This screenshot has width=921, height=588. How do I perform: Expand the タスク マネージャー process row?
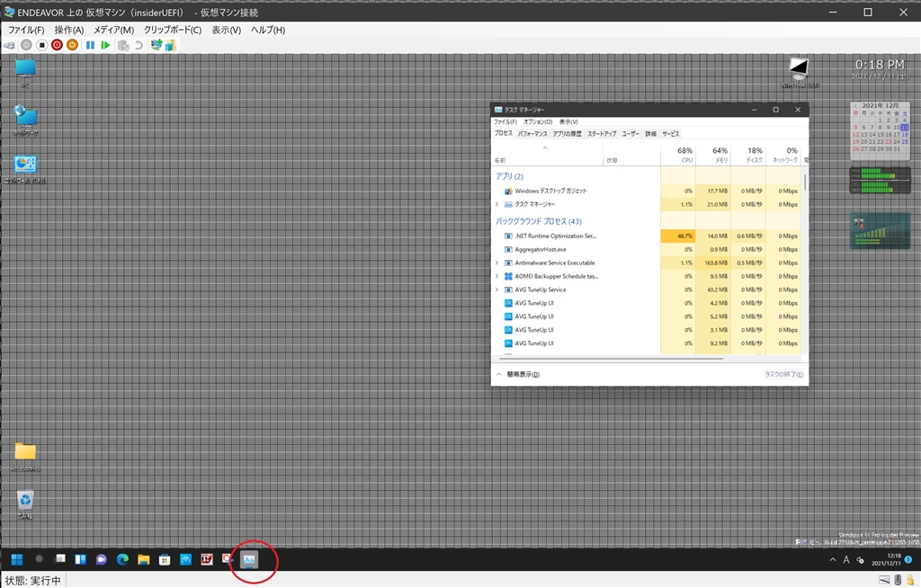(x=496, y=204)
